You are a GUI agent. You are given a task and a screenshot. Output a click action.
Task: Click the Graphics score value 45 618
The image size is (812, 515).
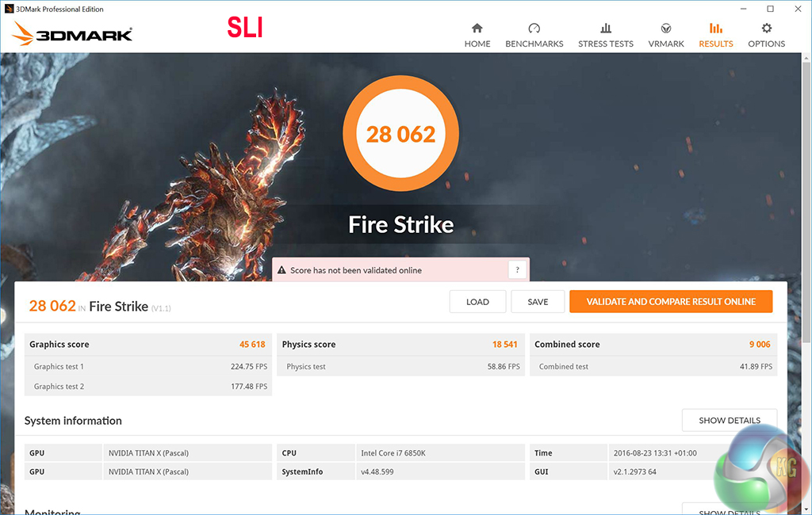(252, 344)
